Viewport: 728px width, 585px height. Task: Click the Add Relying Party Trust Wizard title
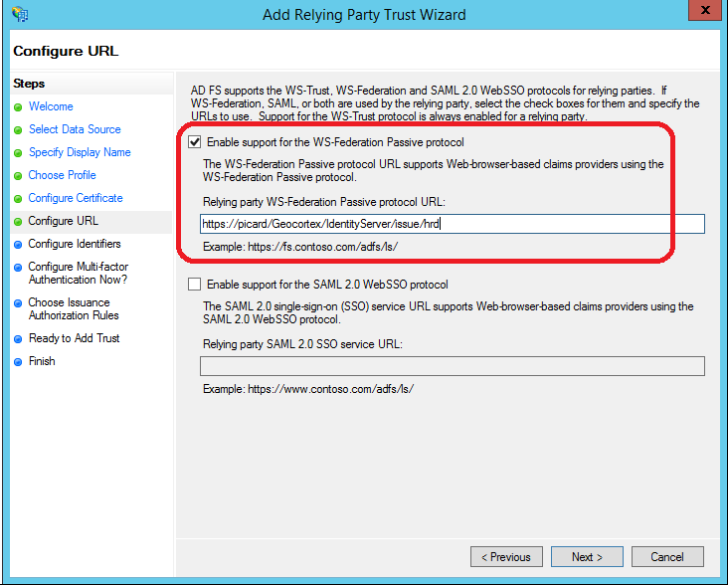[x=364, y=15]
